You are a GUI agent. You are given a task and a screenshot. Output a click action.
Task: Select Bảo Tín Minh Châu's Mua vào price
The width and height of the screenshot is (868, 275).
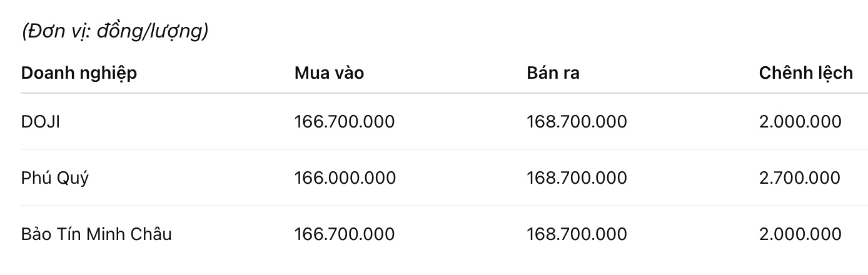345,234
